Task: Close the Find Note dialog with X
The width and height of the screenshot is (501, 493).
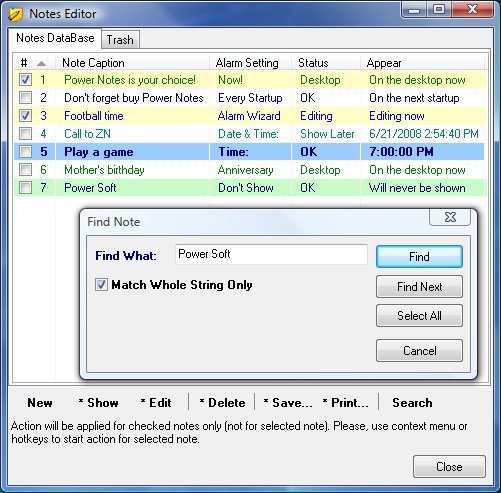Action: (450, 217)
